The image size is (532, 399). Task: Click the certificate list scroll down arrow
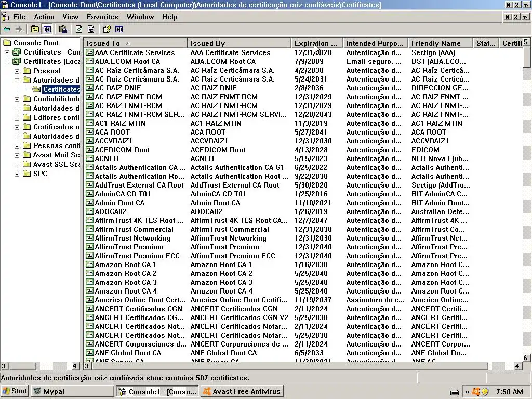tap(525, 358)
